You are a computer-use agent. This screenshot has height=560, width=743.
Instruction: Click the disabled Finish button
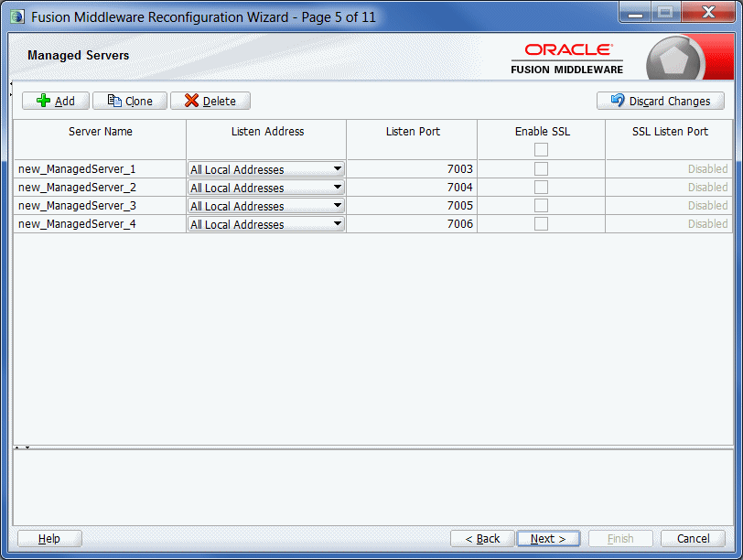click(x=620, y=539)
